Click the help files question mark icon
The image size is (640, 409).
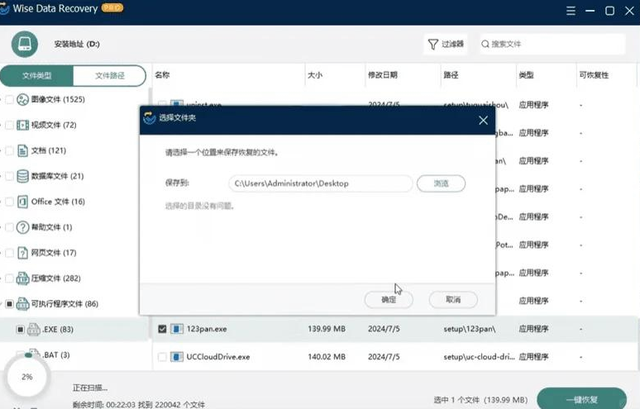[22, 227]
